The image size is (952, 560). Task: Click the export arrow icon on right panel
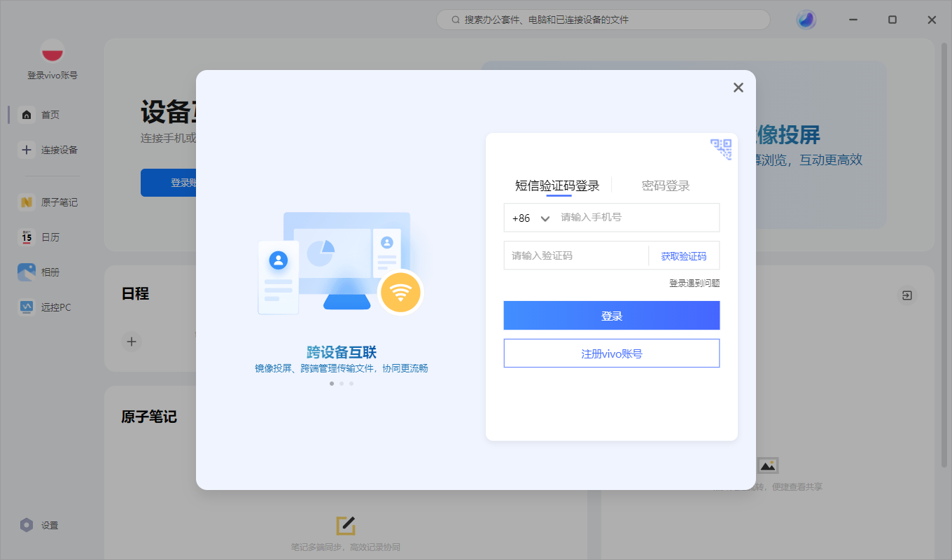pos(906,295)
